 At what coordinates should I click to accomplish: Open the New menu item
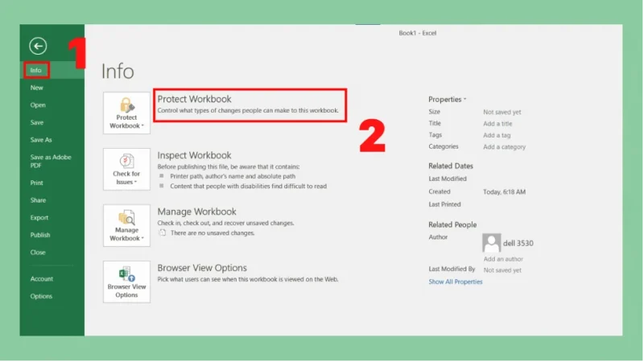37,88
